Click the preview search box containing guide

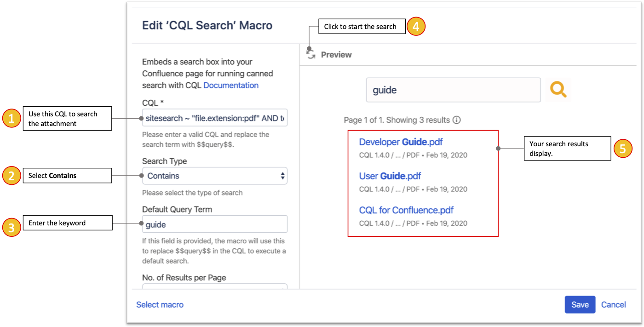[453, 90]
